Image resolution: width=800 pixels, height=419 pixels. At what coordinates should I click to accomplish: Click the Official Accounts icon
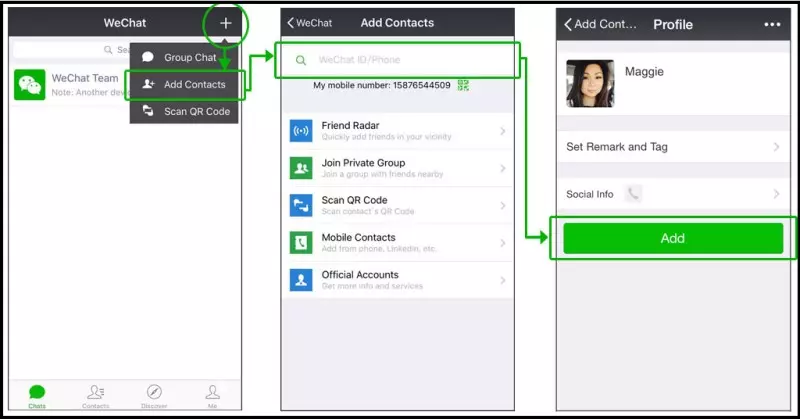301,280
